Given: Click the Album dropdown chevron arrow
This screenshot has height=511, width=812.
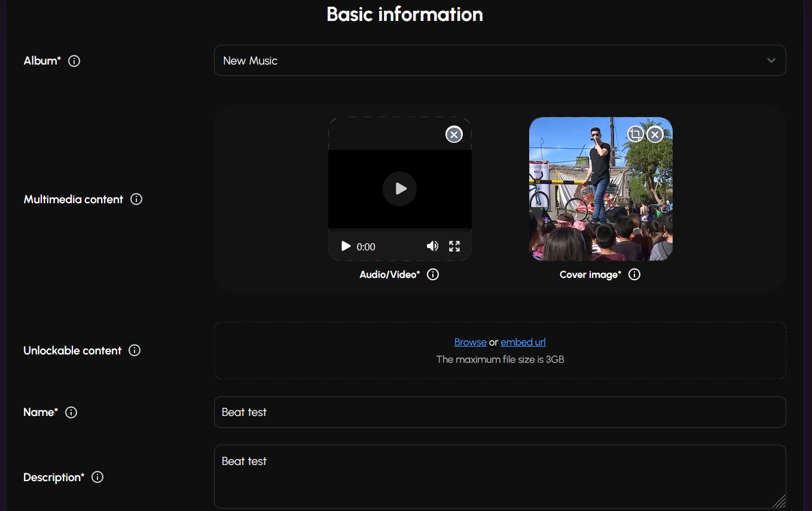Looking at the screenshot, I should pyautogui.click(x=771, y=60).
